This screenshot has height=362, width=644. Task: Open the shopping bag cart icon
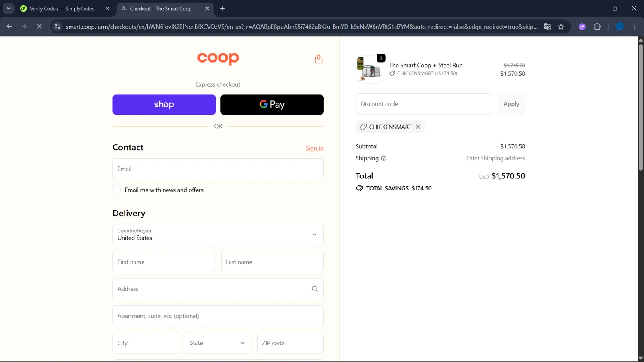318,59
